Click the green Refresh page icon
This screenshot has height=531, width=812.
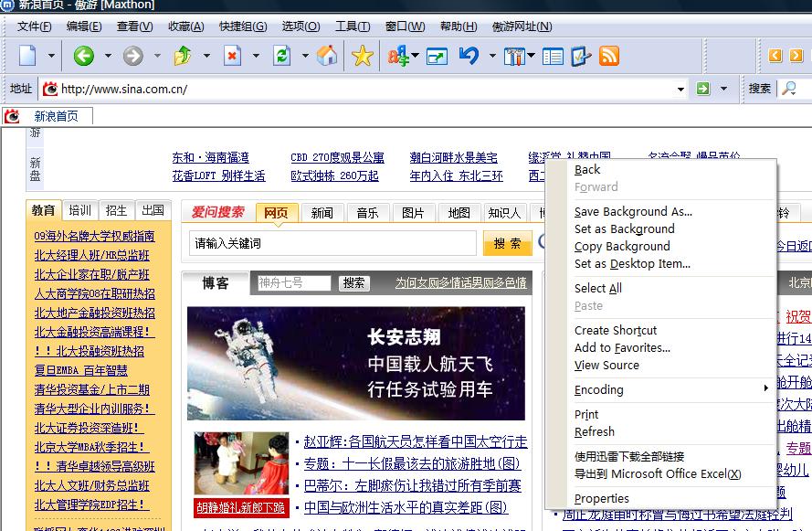pos(282,57)
